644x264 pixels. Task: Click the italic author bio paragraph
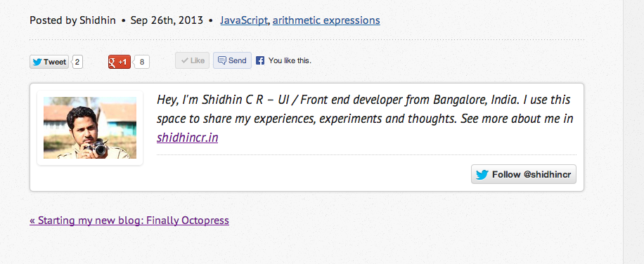pyautogui.click(x=365, y=119)
